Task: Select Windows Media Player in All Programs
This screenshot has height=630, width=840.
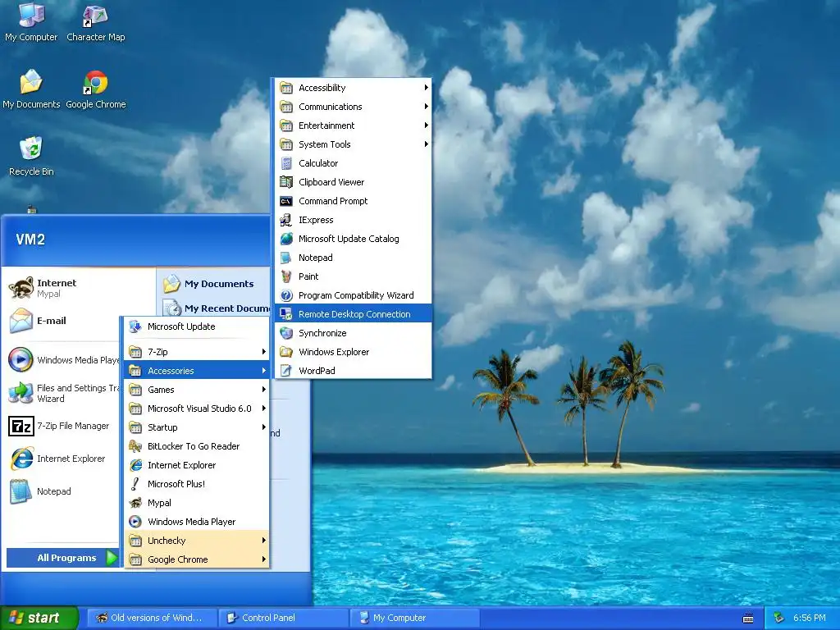Action: coord(197,522)
